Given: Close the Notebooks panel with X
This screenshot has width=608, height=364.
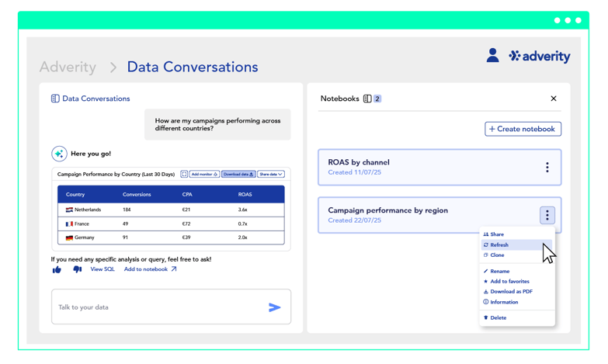Looking at the screenshot, I should click(x=554, y=99).
